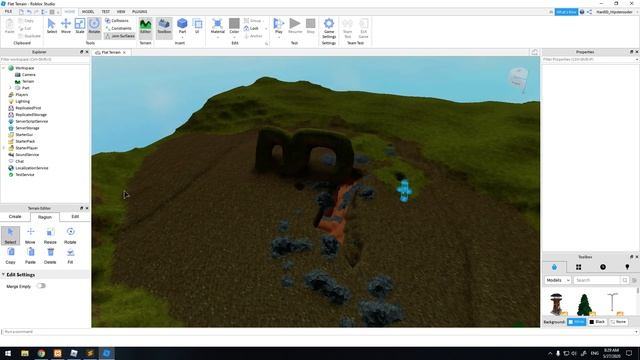This screenshot has width=640, height=360.
Task: Click the Toolbox search input field
Action: 596,280
